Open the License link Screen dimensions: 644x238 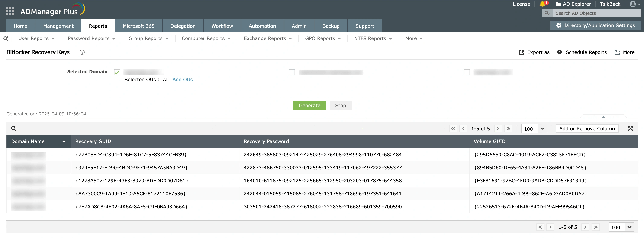coord(521,4)
